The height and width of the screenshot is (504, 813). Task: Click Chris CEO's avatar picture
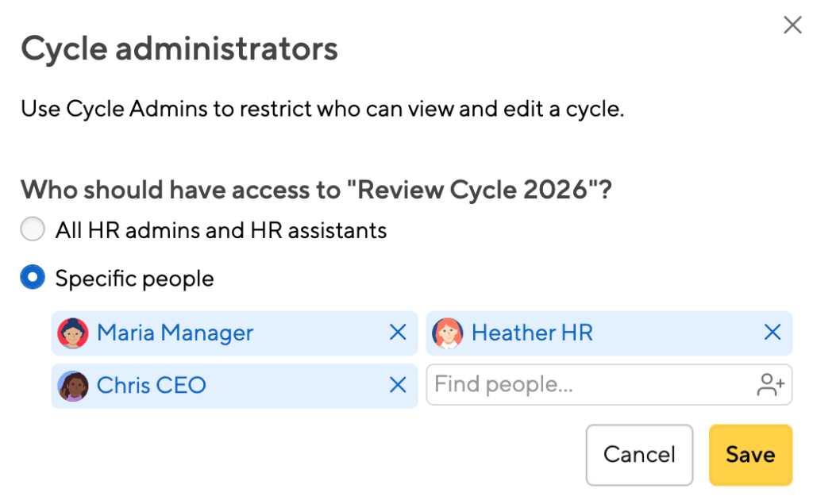click(x=73, y=386)
